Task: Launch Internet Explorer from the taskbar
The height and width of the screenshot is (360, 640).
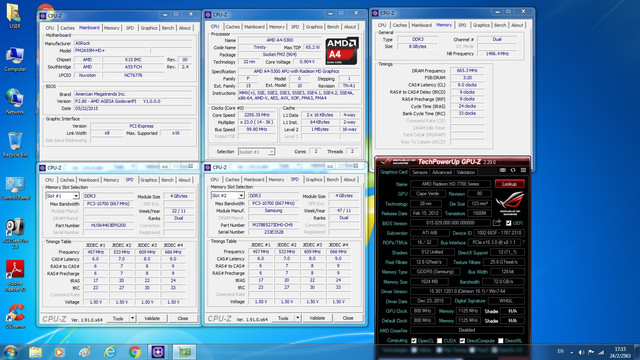Action: tap(109, 352)
